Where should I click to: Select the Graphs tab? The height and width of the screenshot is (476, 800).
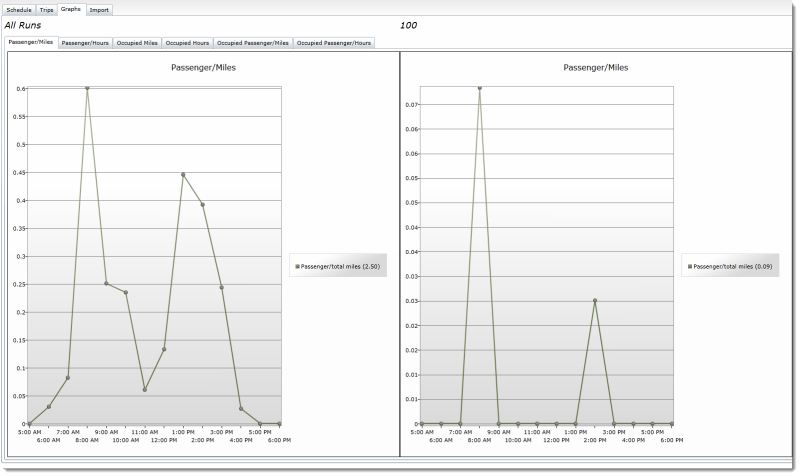71,9
